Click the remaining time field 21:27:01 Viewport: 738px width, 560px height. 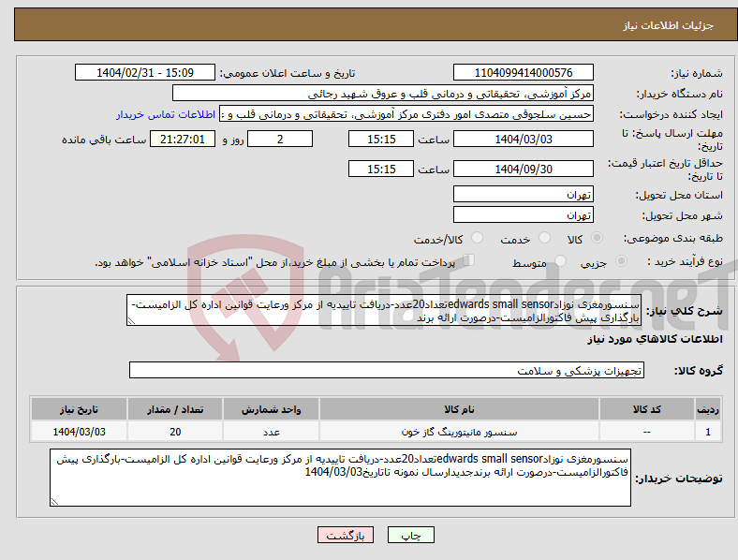(183, 139)
